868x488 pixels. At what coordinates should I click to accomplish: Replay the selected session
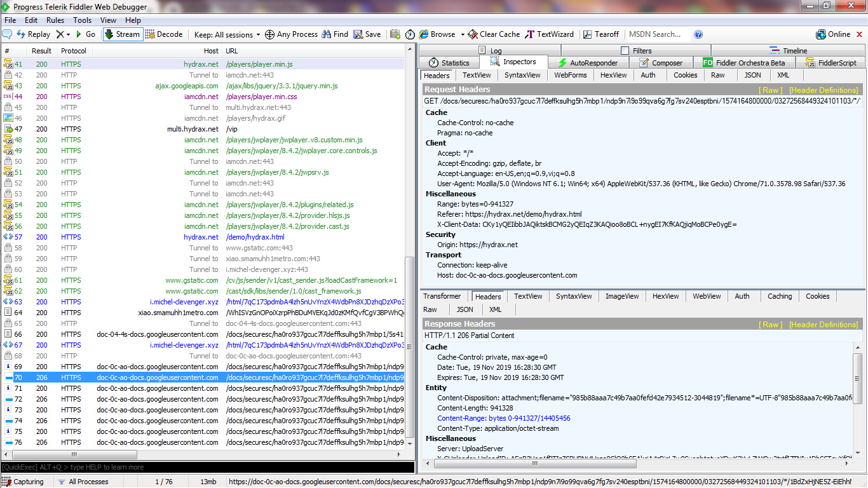34,34
